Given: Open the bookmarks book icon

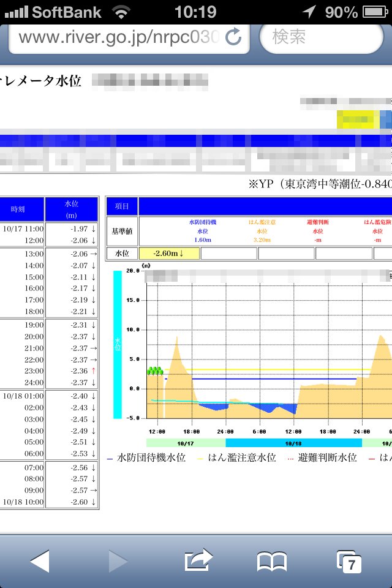Looking at the screenshot, I should point(272,562).
